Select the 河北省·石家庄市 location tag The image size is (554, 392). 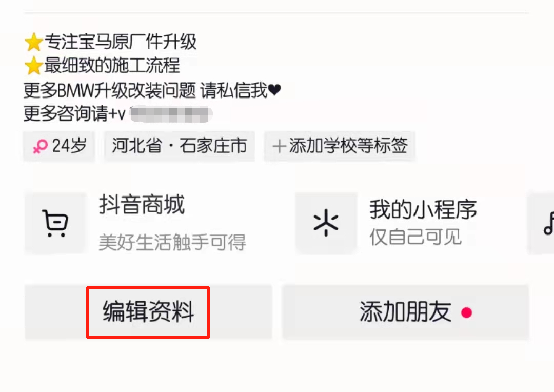(x=179, y=146)
